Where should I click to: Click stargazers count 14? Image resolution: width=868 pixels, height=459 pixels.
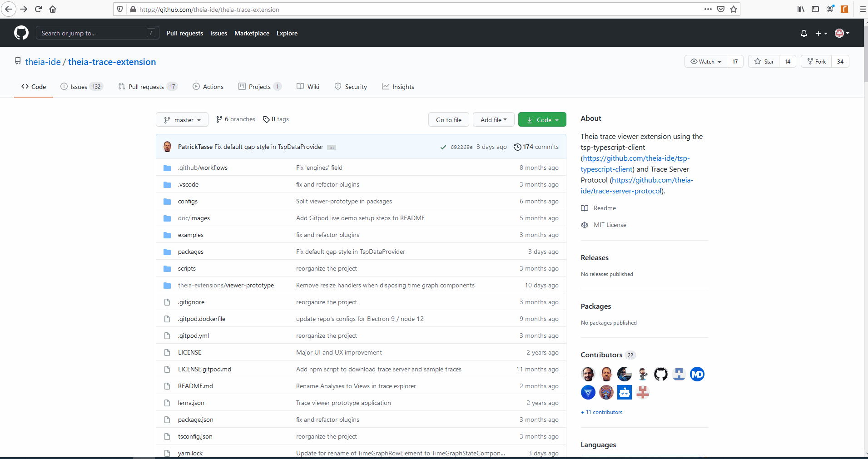coord(788,61)
